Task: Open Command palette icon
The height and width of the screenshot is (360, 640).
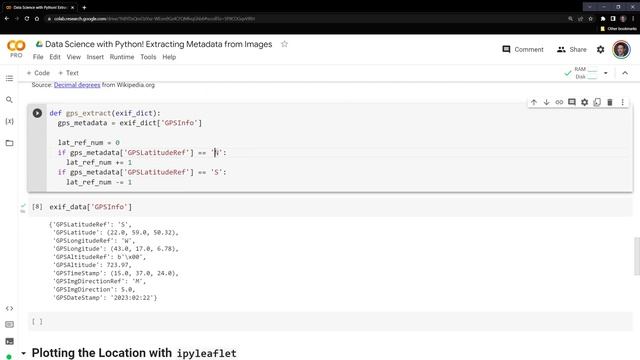Action: pos(9,324)
